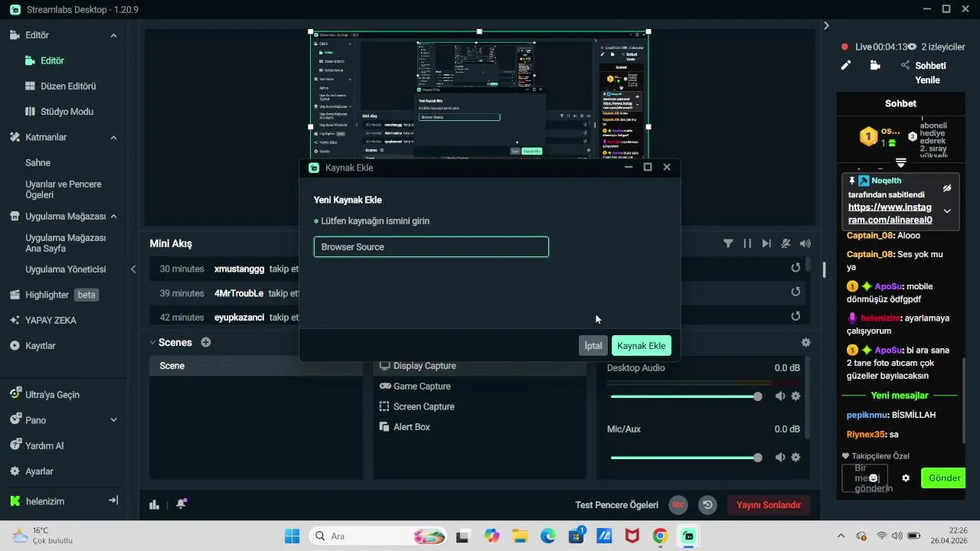Replay the eyupkazanci follow event
This screenshot has height=551, width=980.
coord(795,316)
